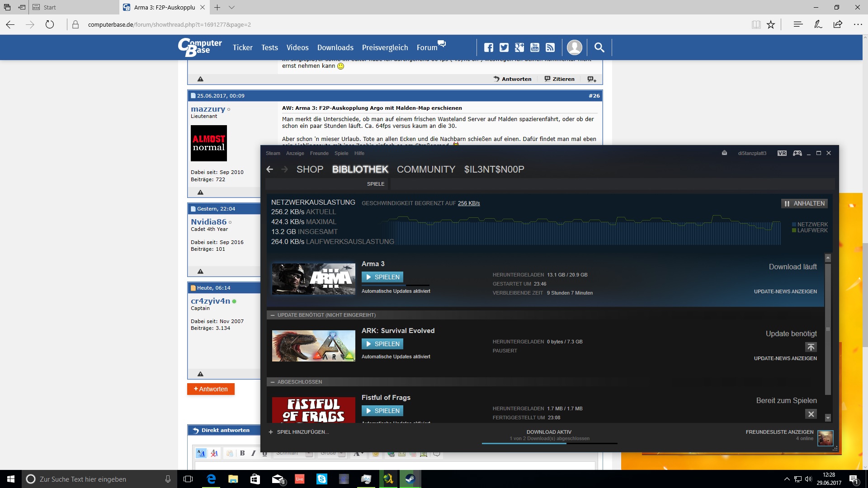The height and width of the screenshot is (488, 868).
Task: Open browser tab list dropdown chevron
Action: tap(231, 7)
